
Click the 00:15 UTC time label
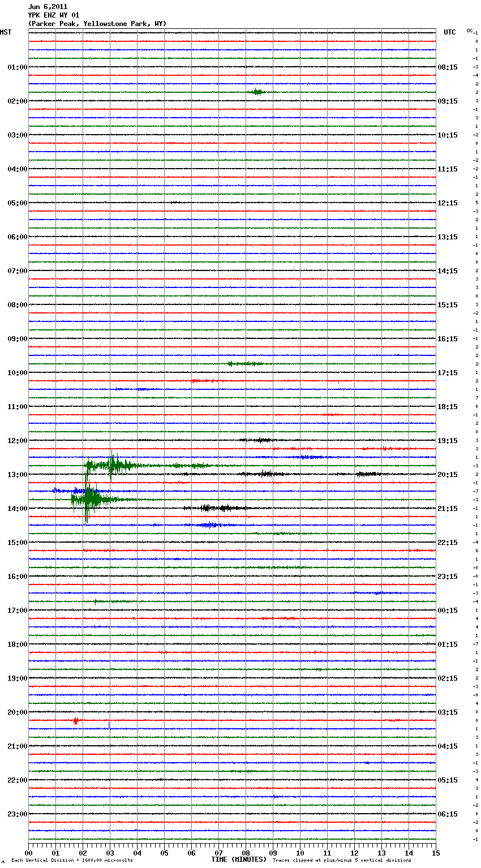448,611
